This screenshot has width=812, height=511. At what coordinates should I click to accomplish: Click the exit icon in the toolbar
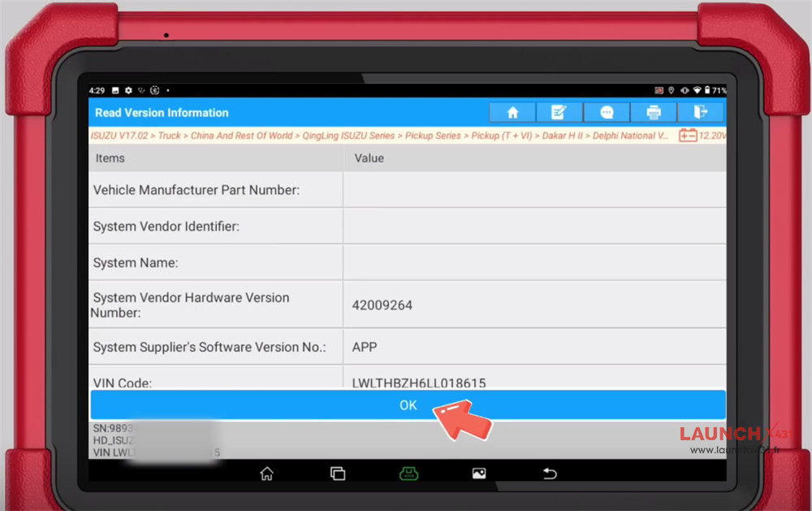tap(700, 112)
